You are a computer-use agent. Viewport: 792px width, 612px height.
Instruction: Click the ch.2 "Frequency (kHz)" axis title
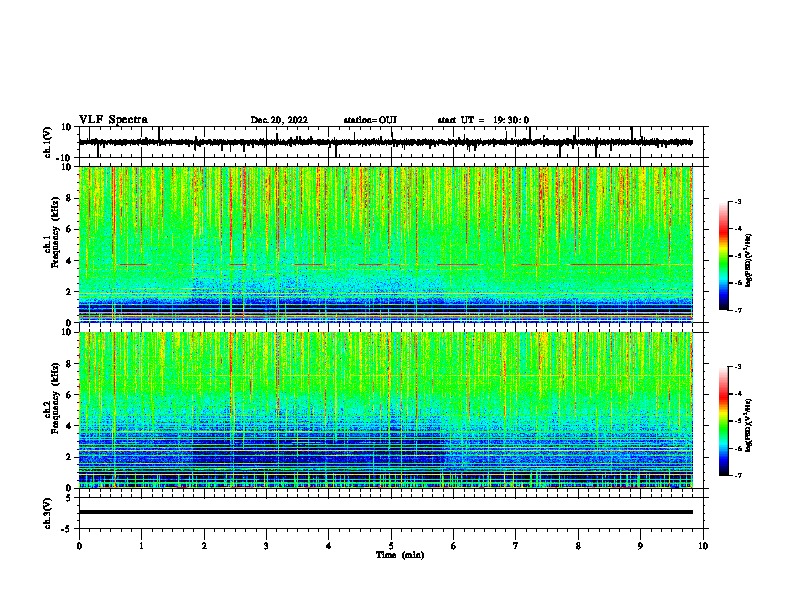coord(55,398)
